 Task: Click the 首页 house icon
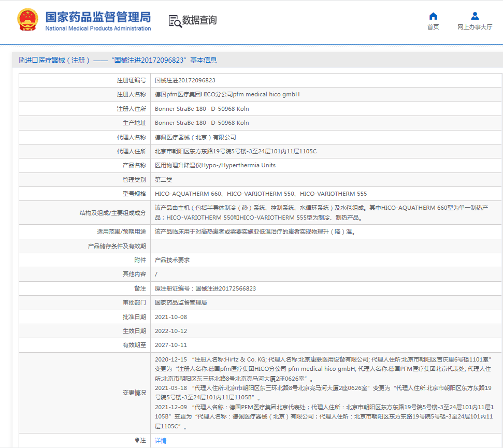click(433, 16)
